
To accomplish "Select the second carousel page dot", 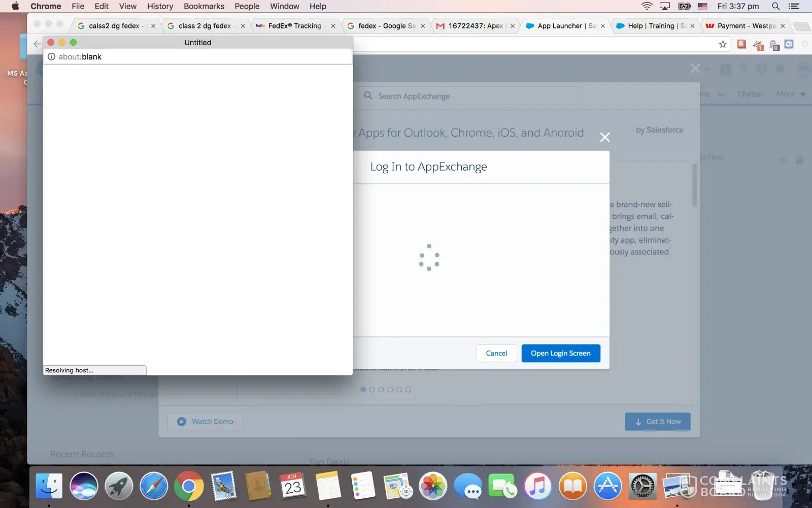I will point(372,390).
